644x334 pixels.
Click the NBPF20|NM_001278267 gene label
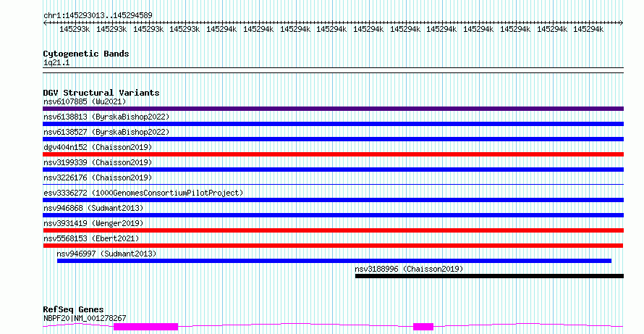click(85, 318)
